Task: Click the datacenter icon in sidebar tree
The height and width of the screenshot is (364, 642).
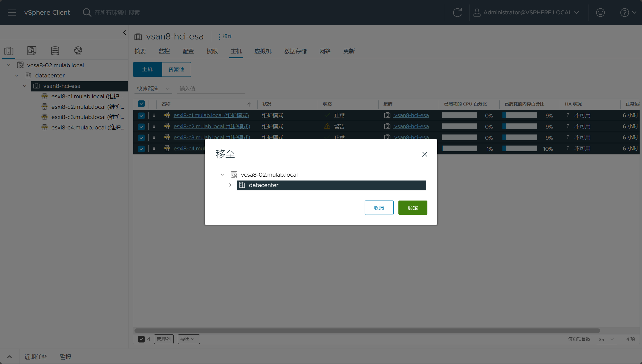Action: pos(28,75)
